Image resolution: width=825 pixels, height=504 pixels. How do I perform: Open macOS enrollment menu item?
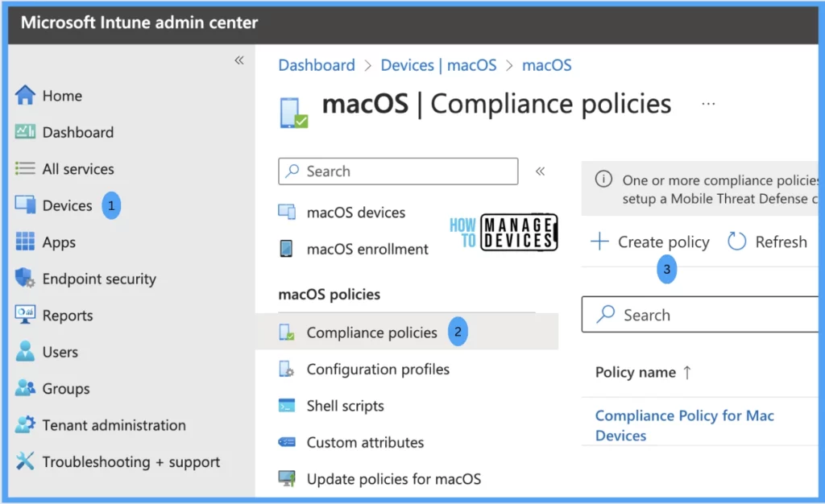367,249
